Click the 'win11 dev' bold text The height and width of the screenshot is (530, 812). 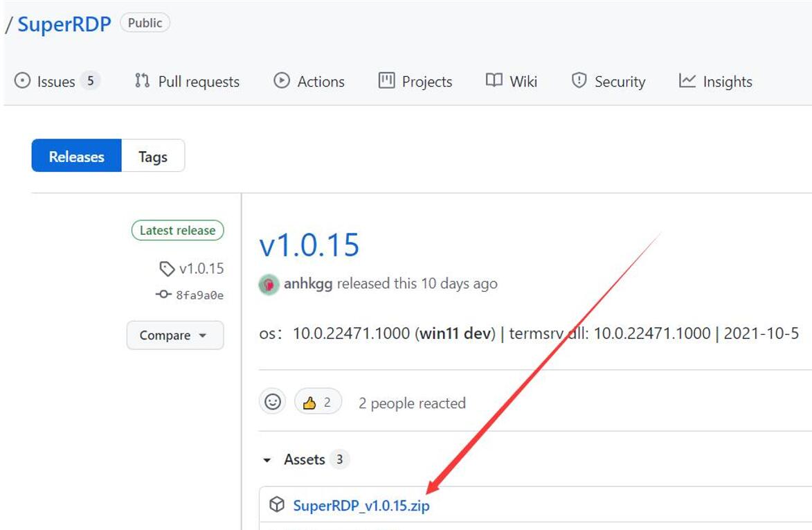coord(455,333)
